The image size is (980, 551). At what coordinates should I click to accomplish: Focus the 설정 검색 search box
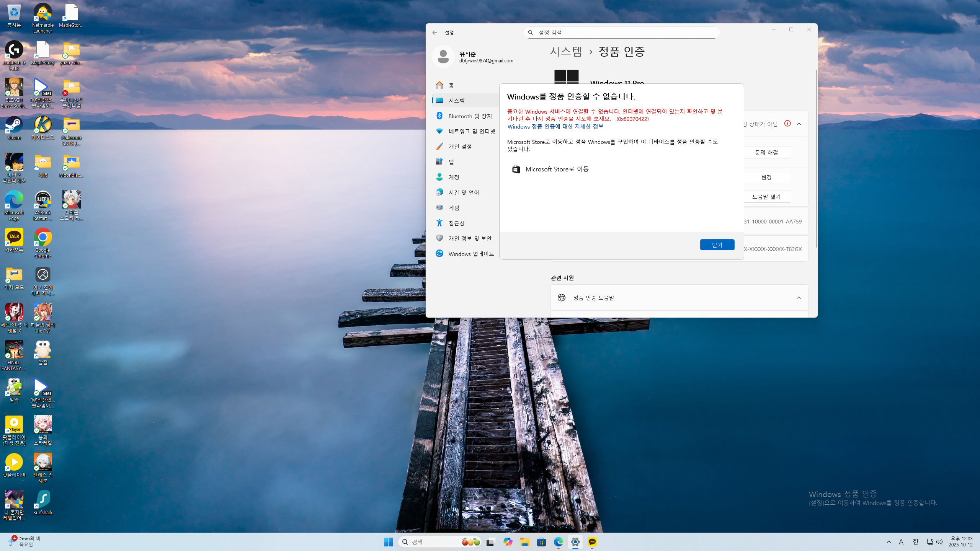click(x=621, y=33)
